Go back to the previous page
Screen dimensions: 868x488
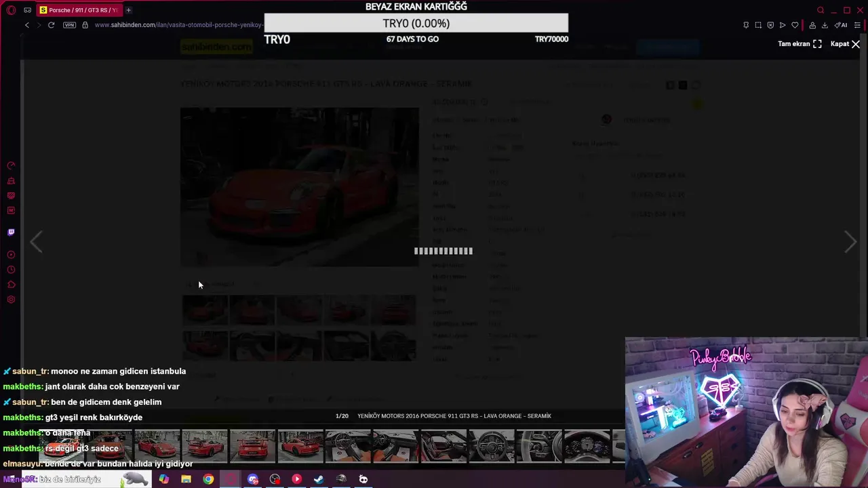[27, 25]
